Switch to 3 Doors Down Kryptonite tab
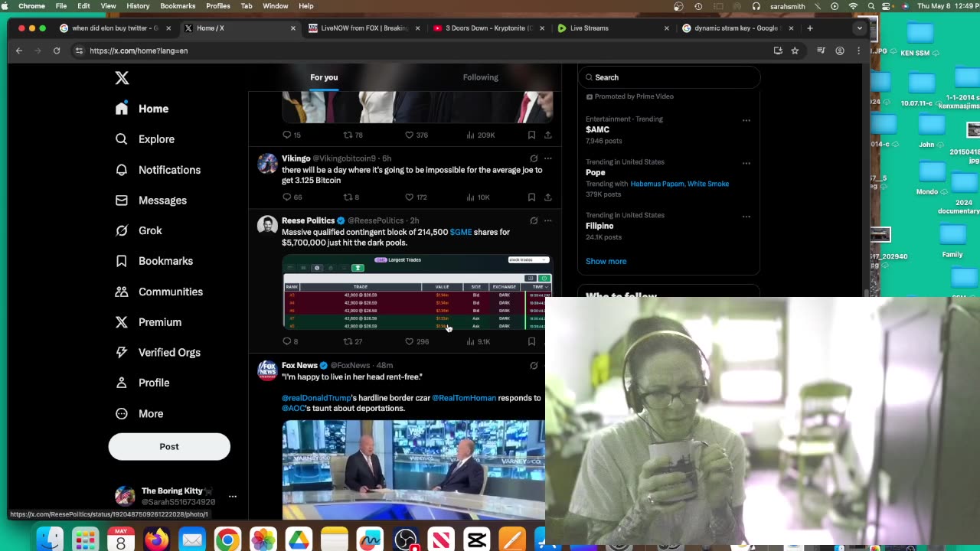The width and height of the screenshot is (980, 551). coord(488,28)
